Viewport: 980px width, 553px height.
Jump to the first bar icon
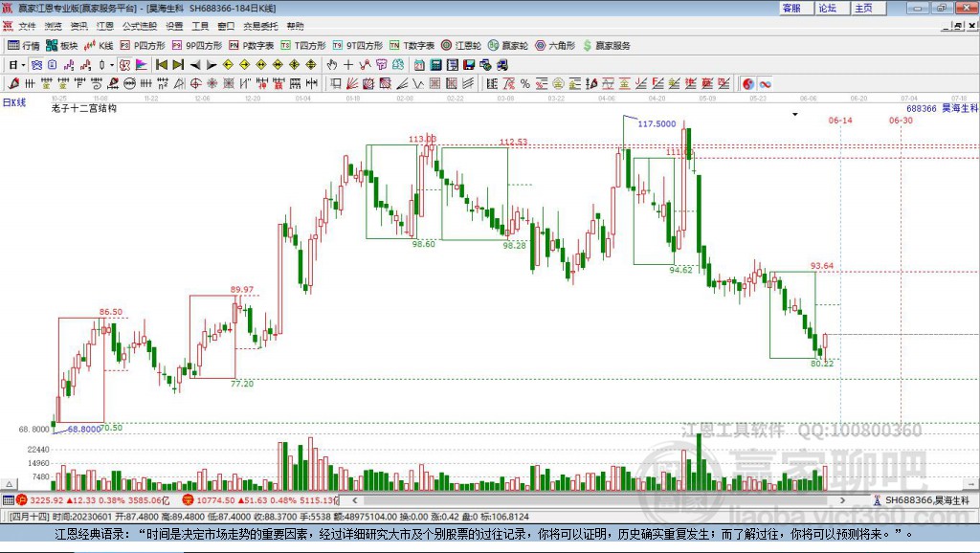[x=161, y=65]
